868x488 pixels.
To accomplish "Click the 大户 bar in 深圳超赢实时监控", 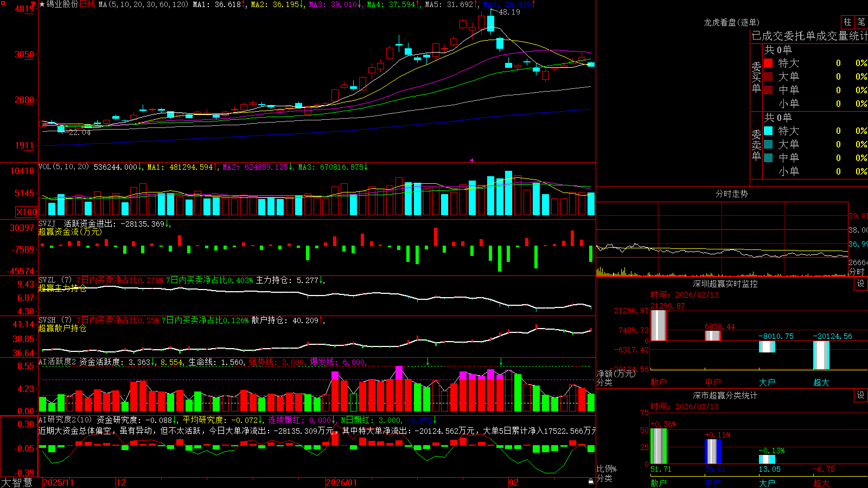I will pyautogui.click(x=767, y=346).
